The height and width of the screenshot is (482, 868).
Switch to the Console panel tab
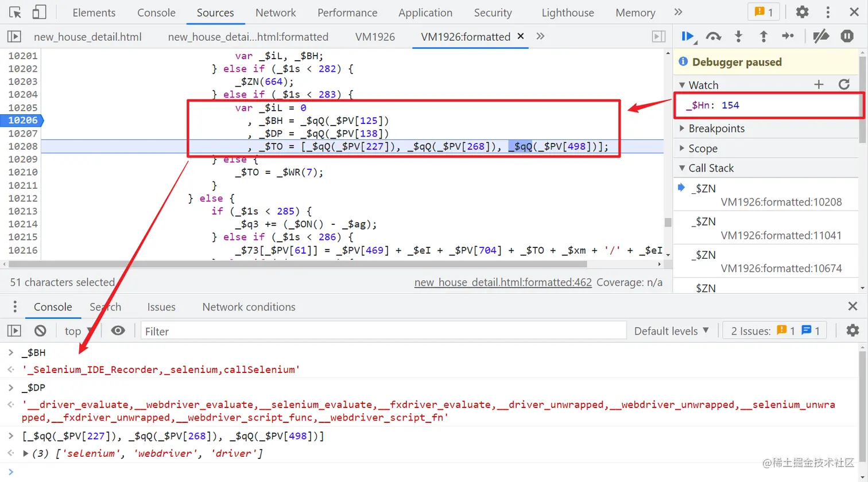click(156, 13)
